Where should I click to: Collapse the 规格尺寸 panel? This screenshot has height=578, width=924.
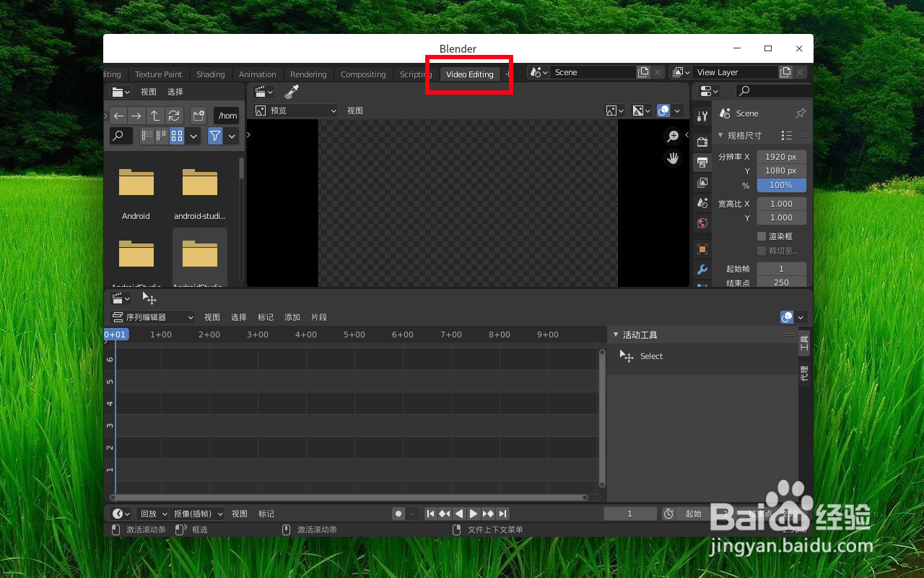coord(720,136)
